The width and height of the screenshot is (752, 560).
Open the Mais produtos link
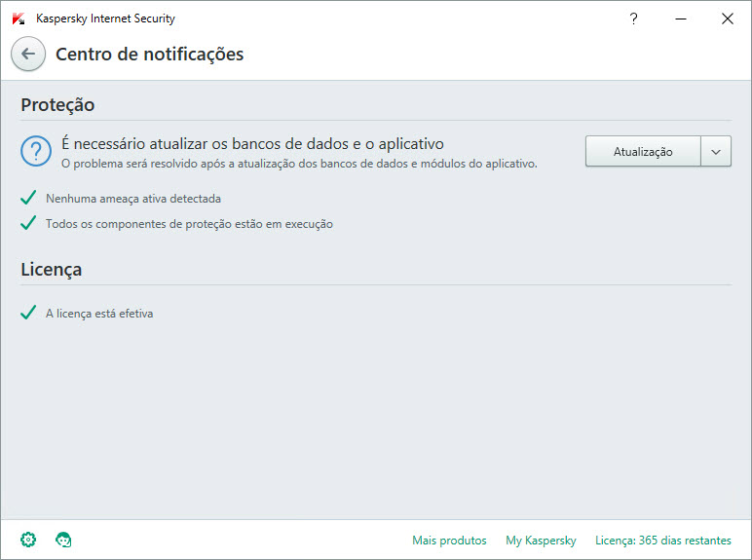(449, 541)
